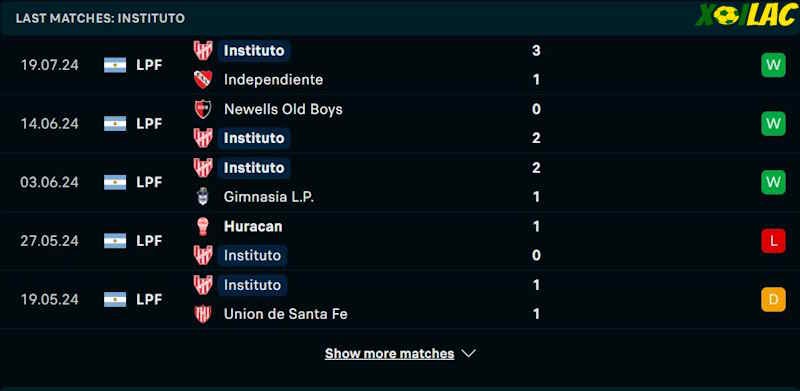
Task: Click the Instituto crest in 19.07.24 match
Action: pyautogui.click(x=203, y=51)
